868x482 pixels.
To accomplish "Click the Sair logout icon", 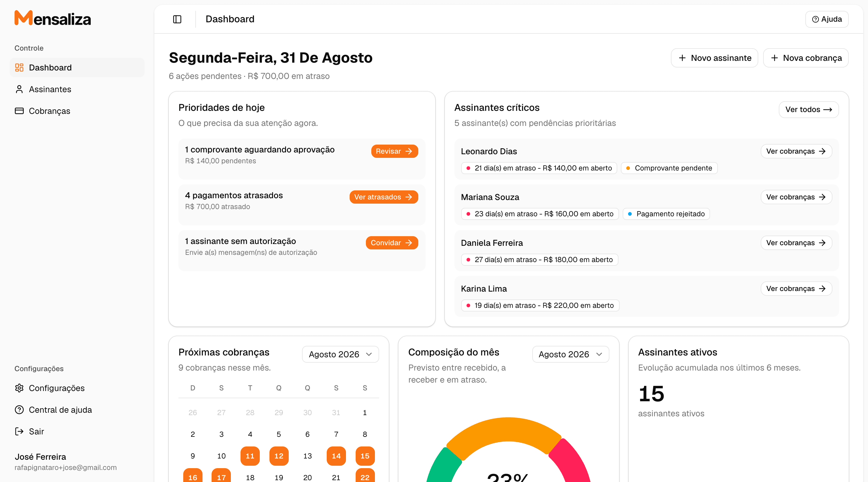I will tap(19, 431).
